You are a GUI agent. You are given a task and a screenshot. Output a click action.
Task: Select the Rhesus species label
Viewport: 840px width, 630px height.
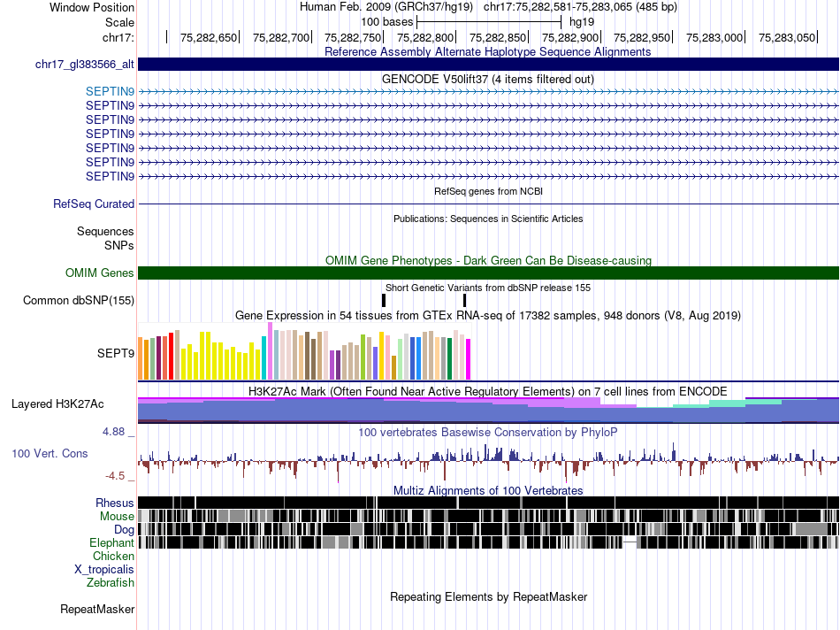pyautogui.click(x=115, y=503)
